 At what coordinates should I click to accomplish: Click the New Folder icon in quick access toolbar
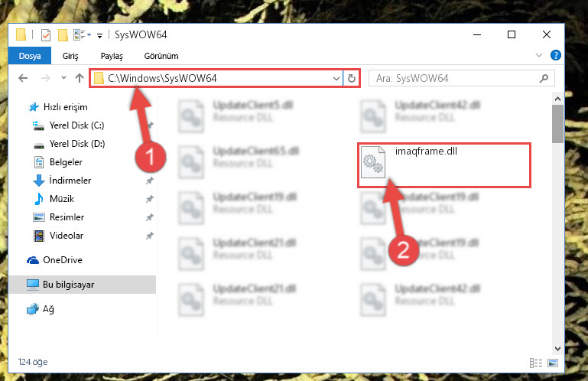(63, 35)
